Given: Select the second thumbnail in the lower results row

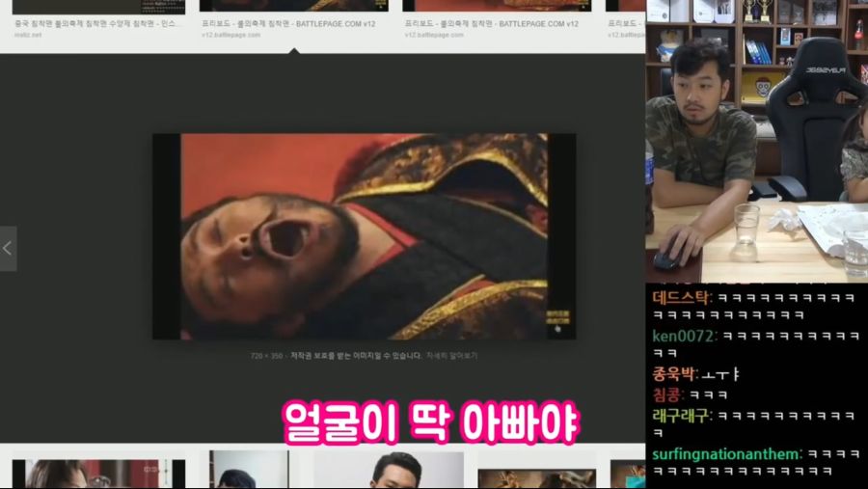Looking at the screenshot, I should pos(249,470).
